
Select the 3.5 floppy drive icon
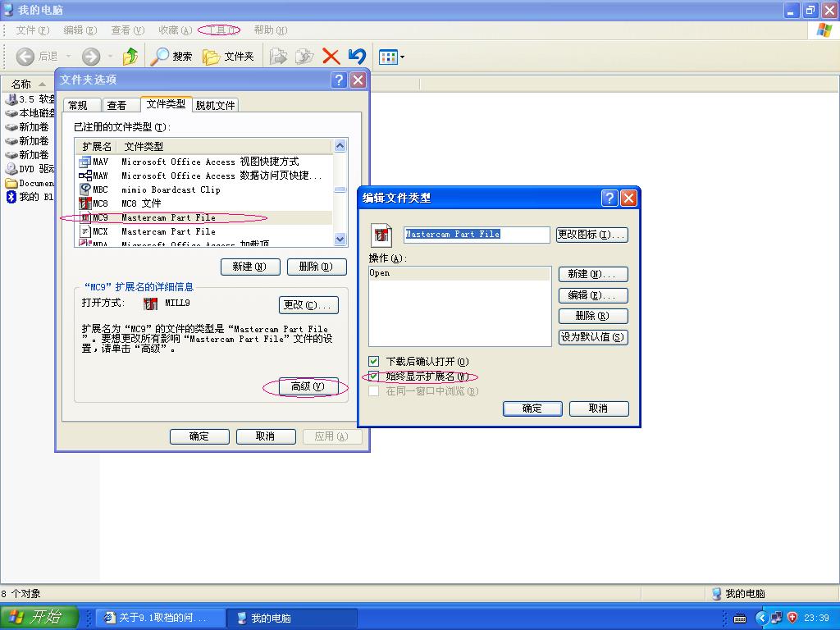11,99
